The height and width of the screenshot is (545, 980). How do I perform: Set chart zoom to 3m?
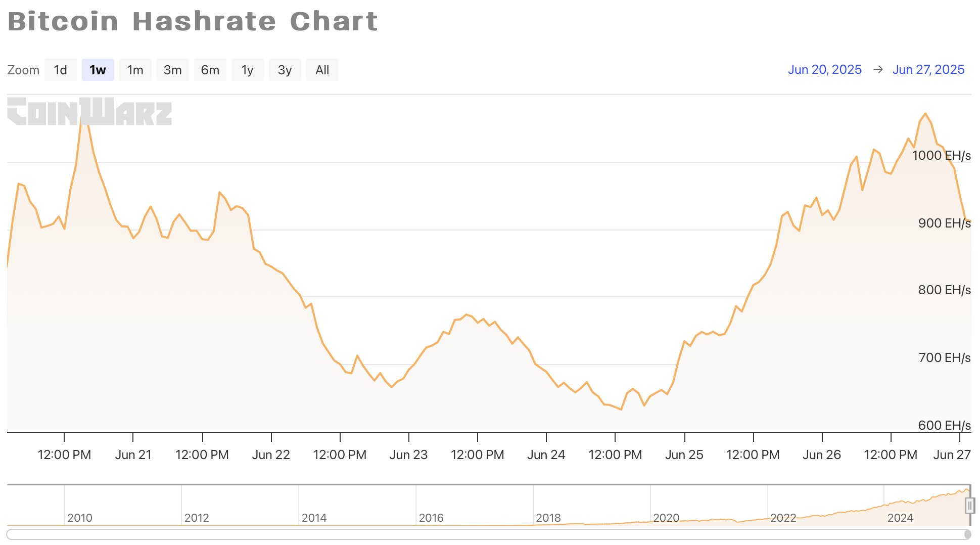pyautogui.click(x=172, y=70)
